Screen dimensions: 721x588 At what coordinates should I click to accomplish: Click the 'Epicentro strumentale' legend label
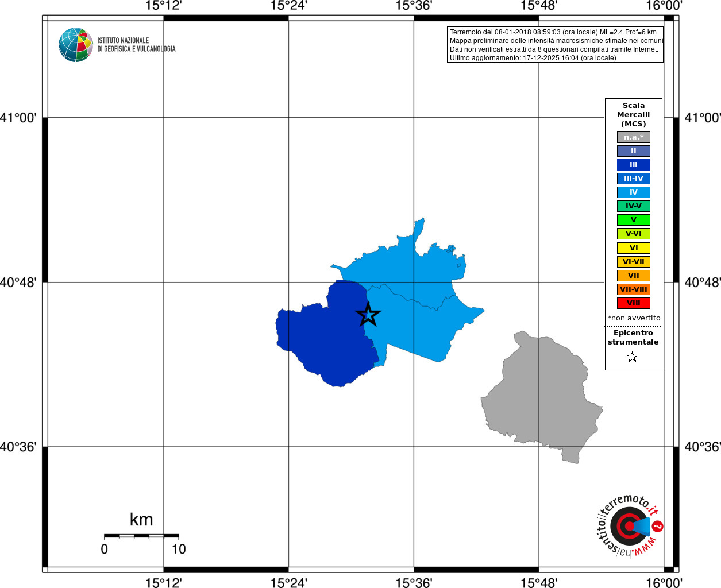point(633,338)
